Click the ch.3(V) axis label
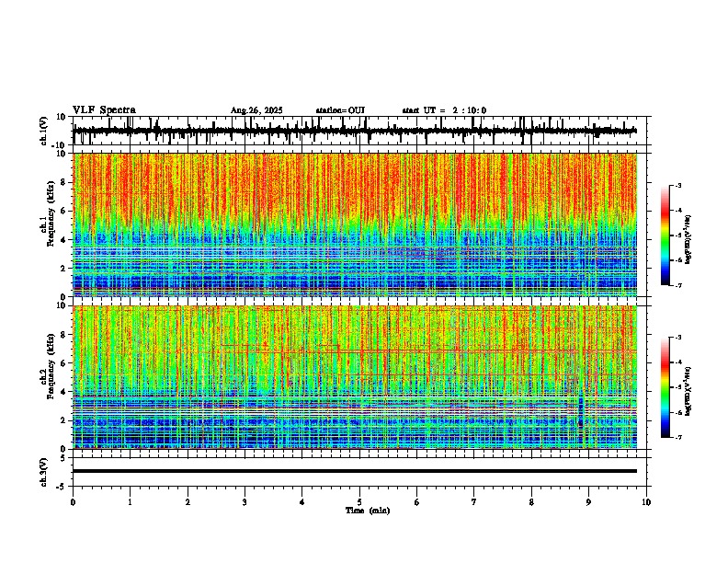 click(44, 472)
